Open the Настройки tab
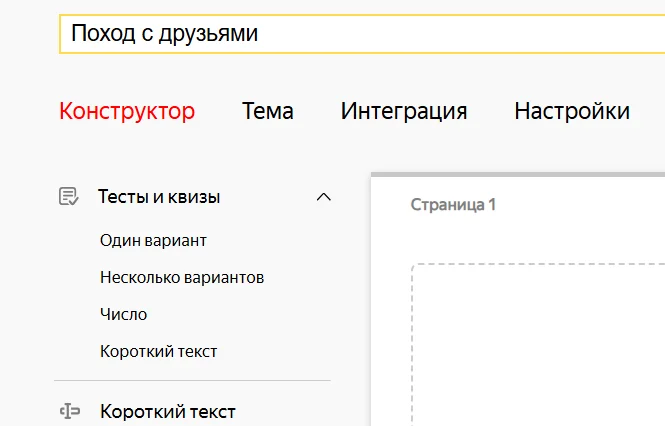 pos(572,111)
